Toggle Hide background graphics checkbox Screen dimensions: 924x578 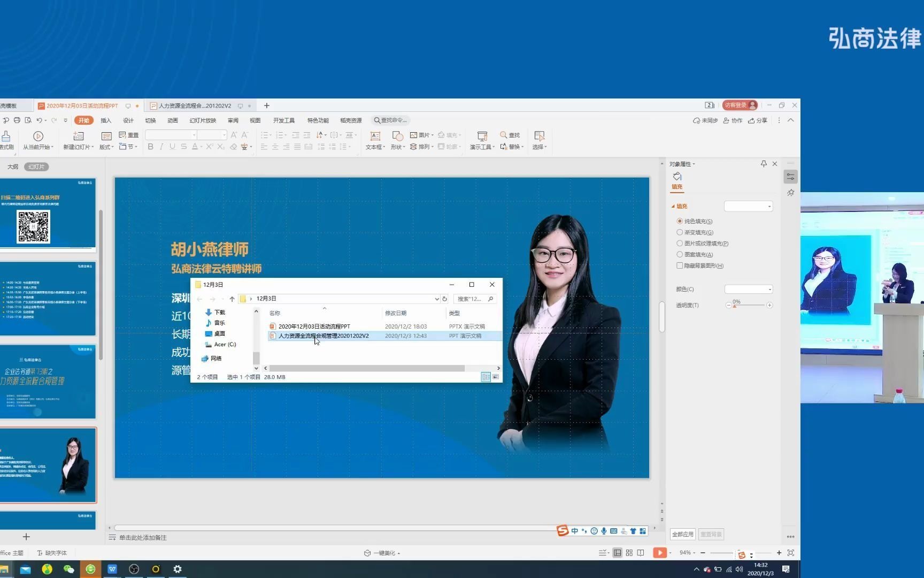coord(680,265)
